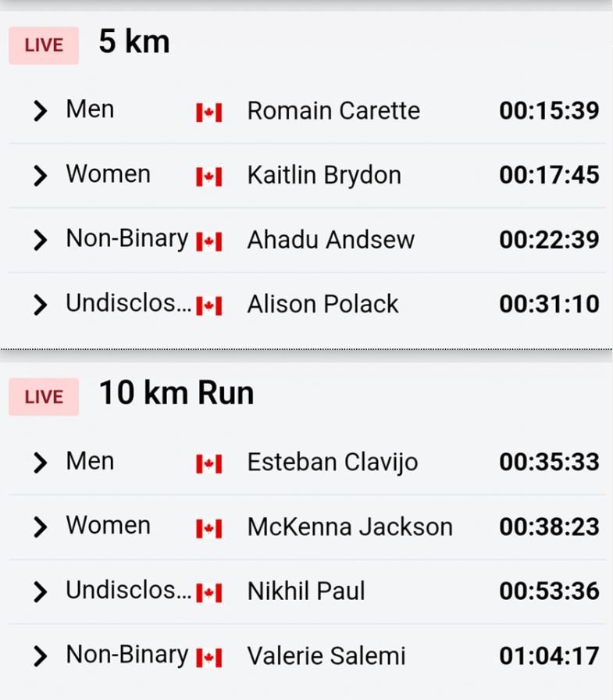The image size is (613, 700).
Task: Click Canadian flag next to Esteban Clavijo
Action: click(x=208, y=464)
